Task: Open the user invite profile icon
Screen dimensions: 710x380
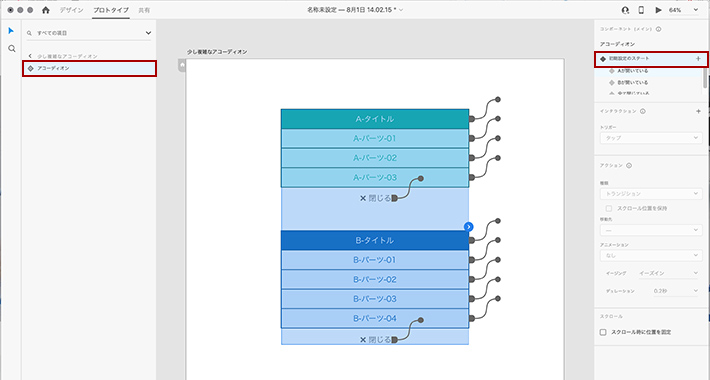Action: pos(625,10)
